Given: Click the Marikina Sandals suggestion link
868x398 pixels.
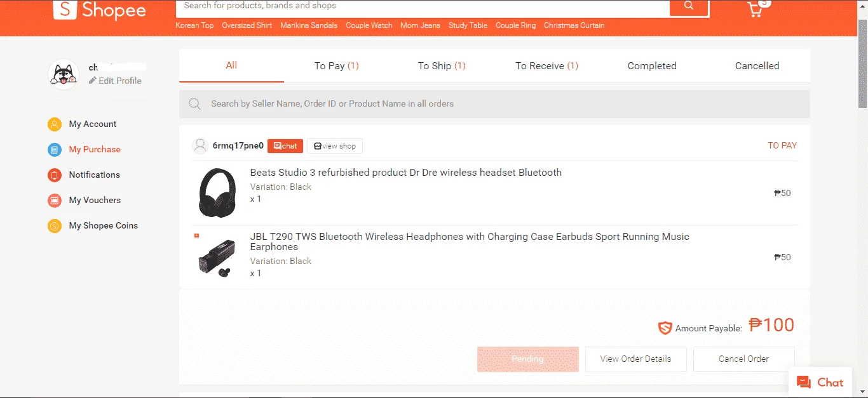Looking at the screenshot, I should click(x=309, y=25).
